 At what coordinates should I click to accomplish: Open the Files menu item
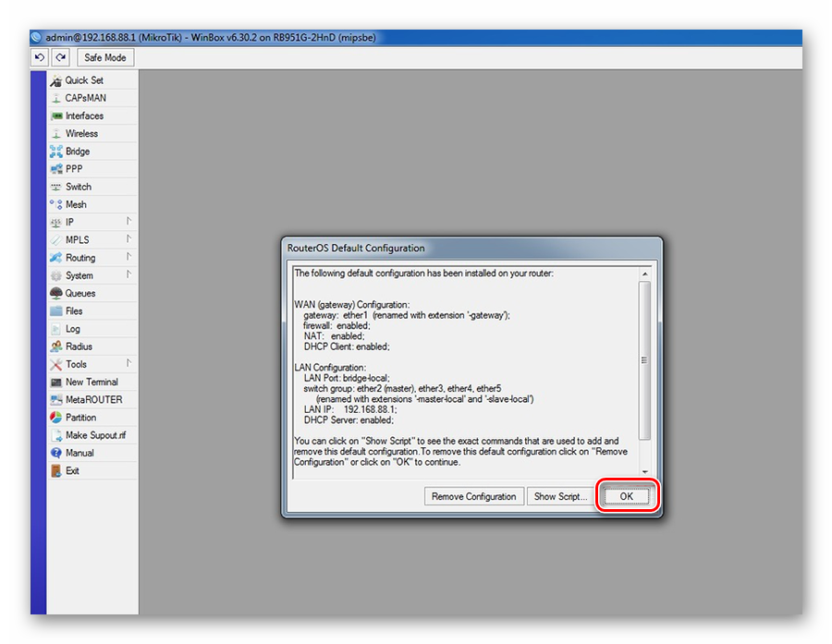tap(74, 311)
